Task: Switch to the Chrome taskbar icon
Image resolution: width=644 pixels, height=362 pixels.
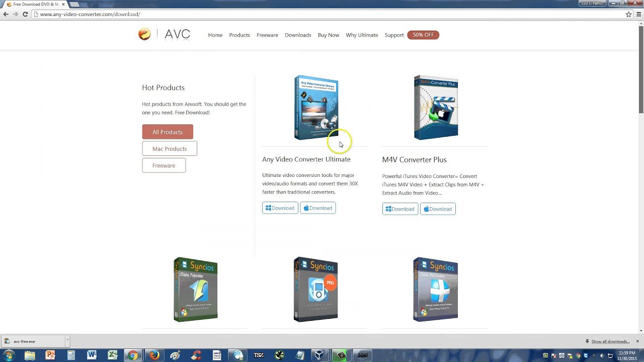Action: 133,355
